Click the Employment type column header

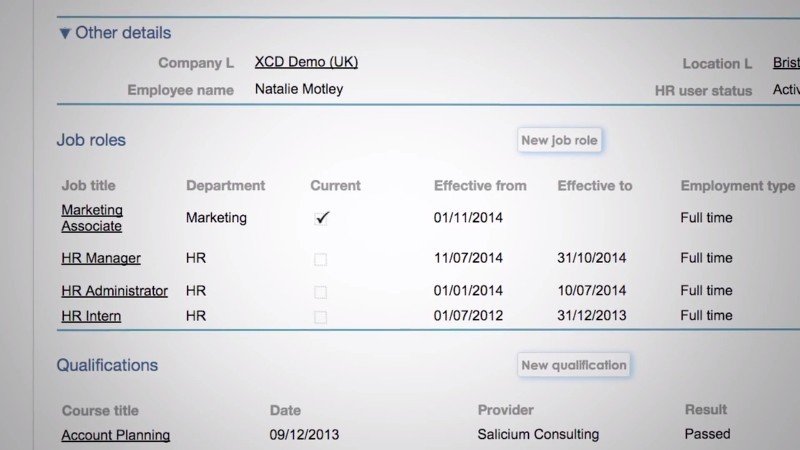click(x=738, y=186)
